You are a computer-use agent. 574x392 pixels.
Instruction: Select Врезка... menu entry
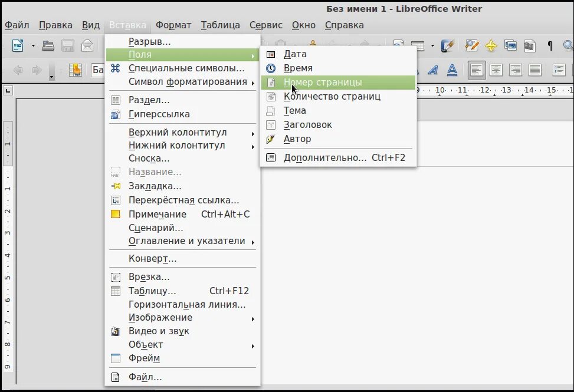(x=182, y=277)
